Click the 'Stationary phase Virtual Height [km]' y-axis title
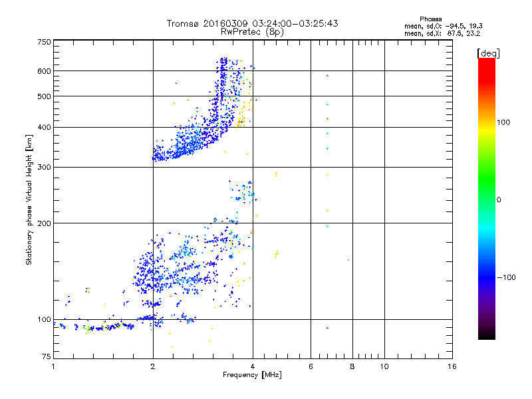 [x=29, y=199]
